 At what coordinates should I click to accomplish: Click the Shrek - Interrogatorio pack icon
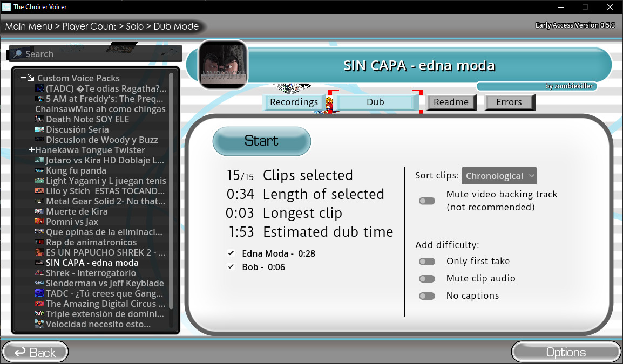pos(39,273)
